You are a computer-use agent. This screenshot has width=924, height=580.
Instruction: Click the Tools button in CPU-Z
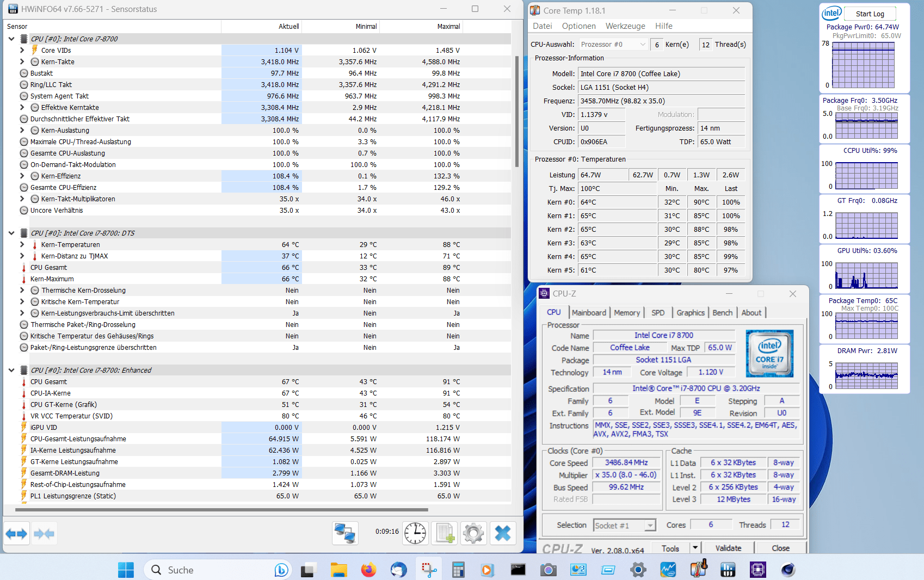(x=670, y=548)
